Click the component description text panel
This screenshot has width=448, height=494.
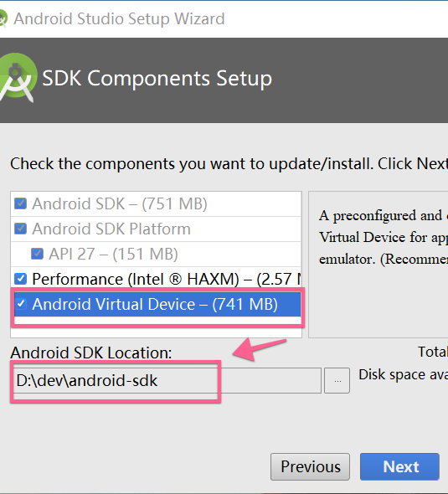378,265
